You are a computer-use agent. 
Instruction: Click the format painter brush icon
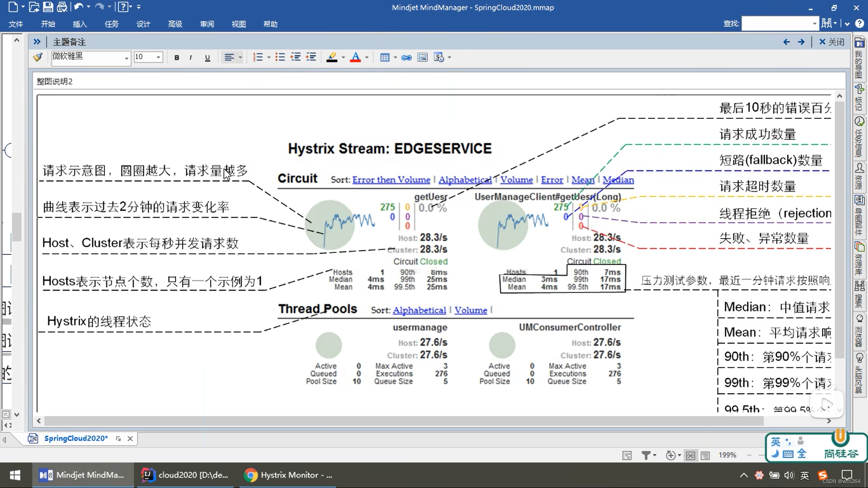point(38,57)
